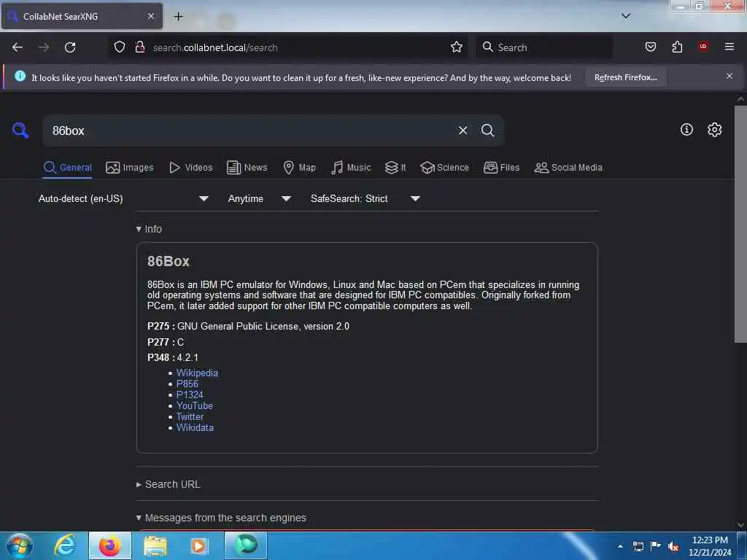Viewport: 747px width, 560px height.
Task: Open the Auto-detect (en-US) language dropdown
Action: click(124, 198)
